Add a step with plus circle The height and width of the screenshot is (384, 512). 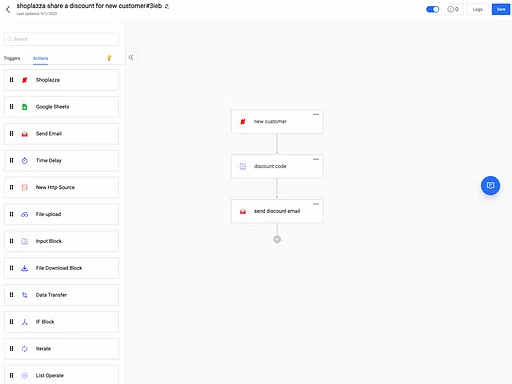tap(277, 239)
